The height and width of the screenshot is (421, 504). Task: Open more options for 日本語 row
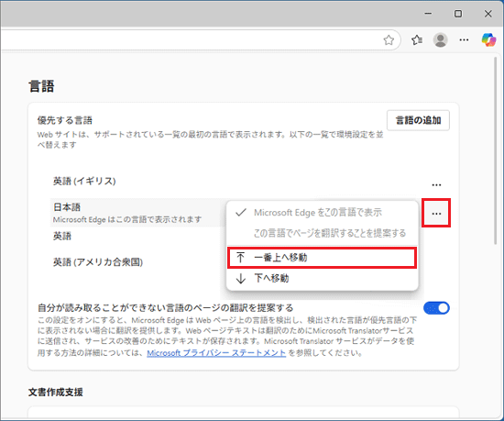(x=436, y=213)
